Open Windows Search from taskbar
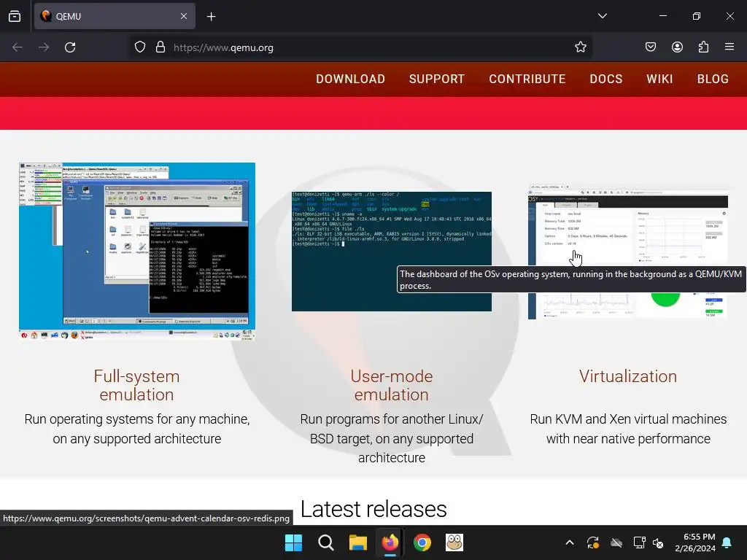This screenshot has height=560, width=747. 326,542
